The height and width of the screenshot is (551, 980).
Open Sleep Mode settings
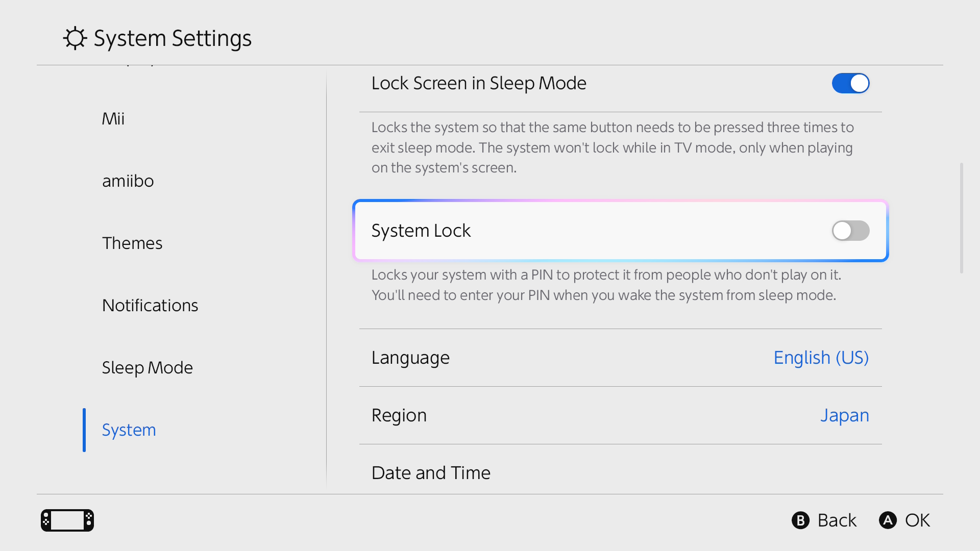click(x=147, y=367)
